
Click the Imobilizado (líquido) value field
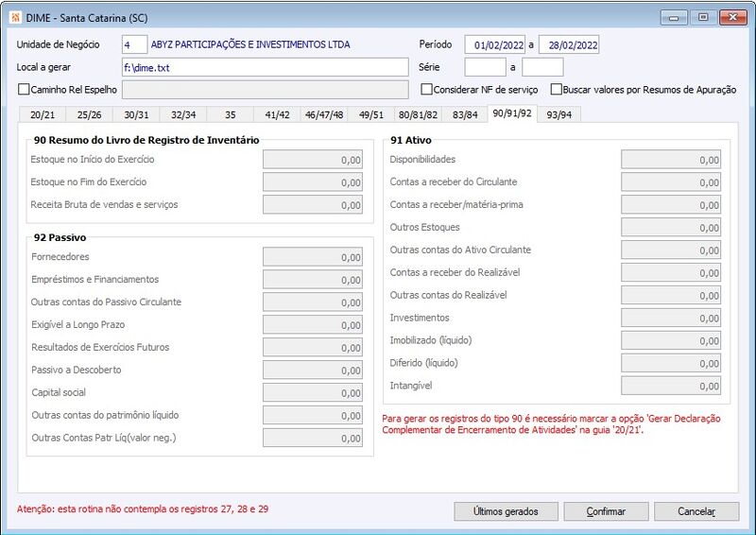(671, 341)
